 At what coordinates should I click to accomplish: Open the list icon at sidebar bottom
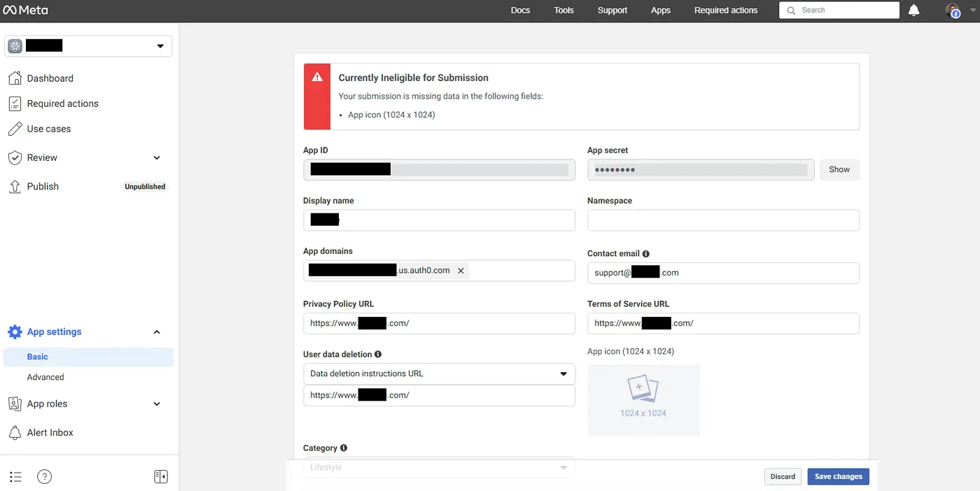pos(15,477)
